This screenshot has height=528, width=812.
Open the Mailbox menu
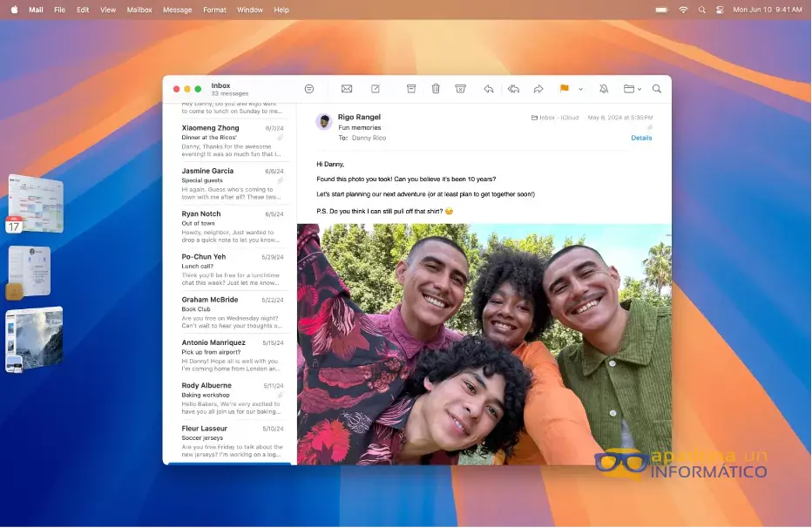click(x=139, y=10)
